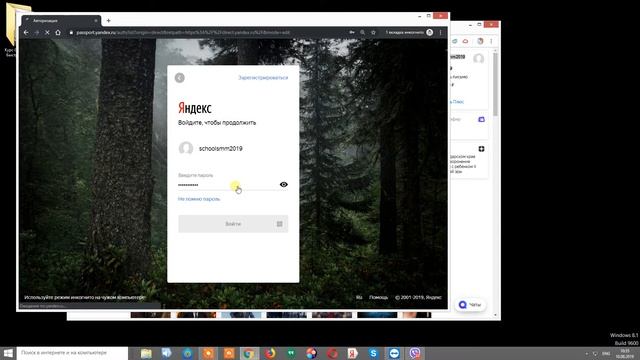Click the Плюс link in background window
The width and height of the screenshot is (640, 360).
[457, 102]
